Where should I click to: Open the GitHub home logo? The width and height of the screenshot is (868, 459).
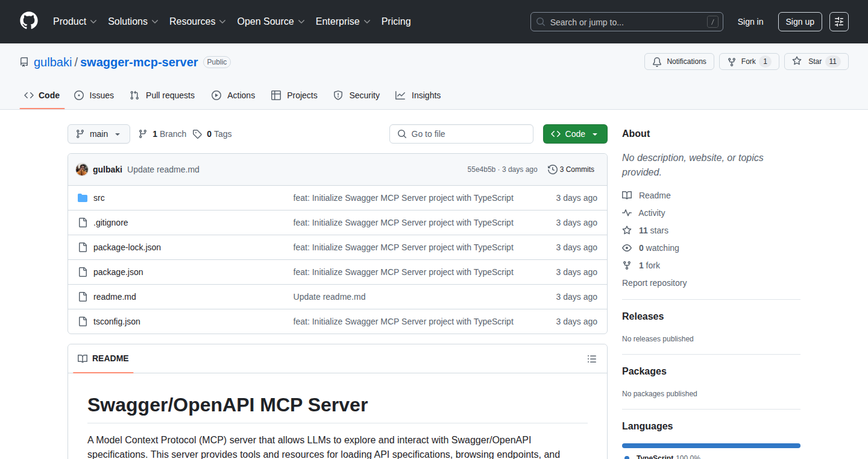pos(29,22)
